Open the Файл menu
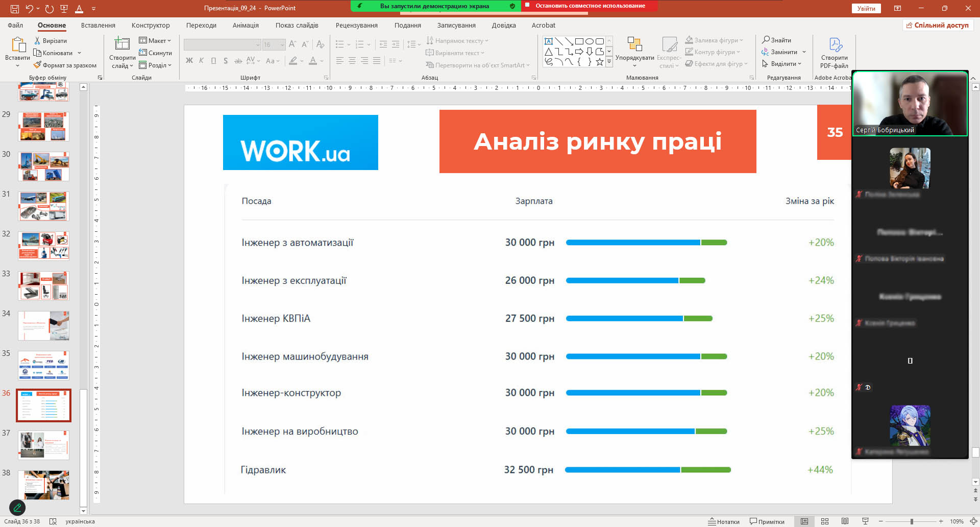Screen dimensions: 980x527 [15, 25]
